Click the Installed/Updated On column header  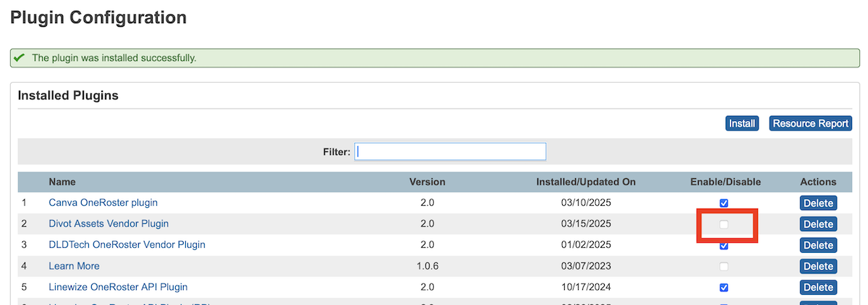pyautogui.click(x=585, y=182)
